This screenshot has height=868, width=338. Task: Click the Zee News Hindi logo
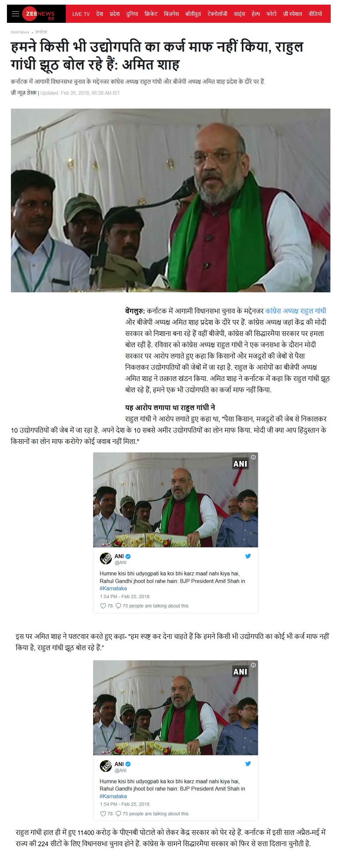coord(39,14)
